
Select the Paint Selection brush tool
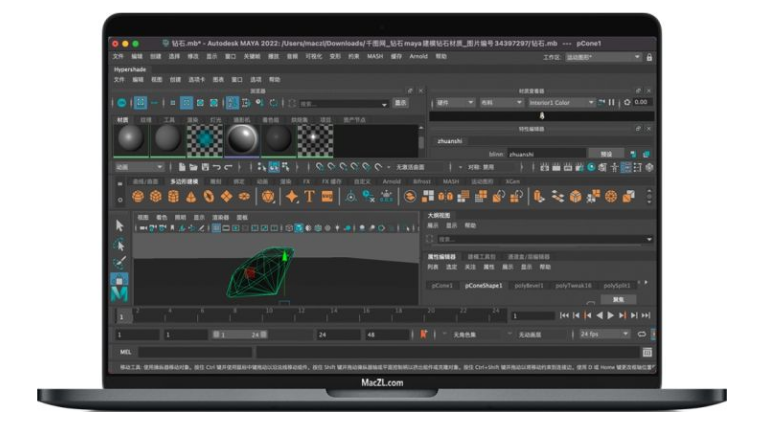(120, 262)
